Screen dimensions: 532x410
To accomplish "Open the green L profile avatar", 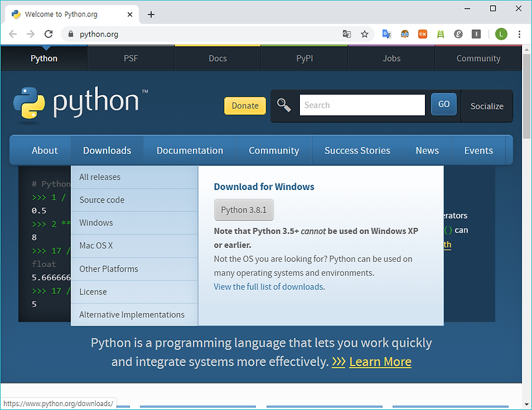I will tap(501, 34).
